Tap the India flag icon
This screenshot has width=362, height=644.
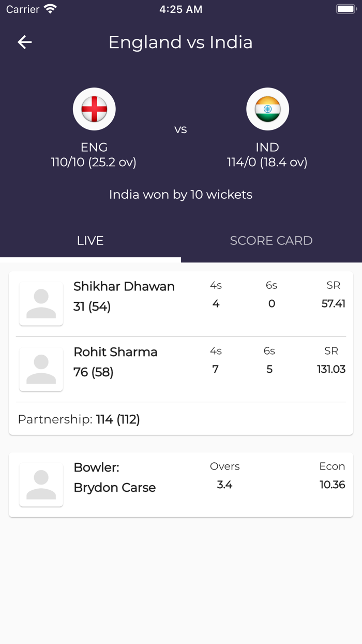pos(267,109)
